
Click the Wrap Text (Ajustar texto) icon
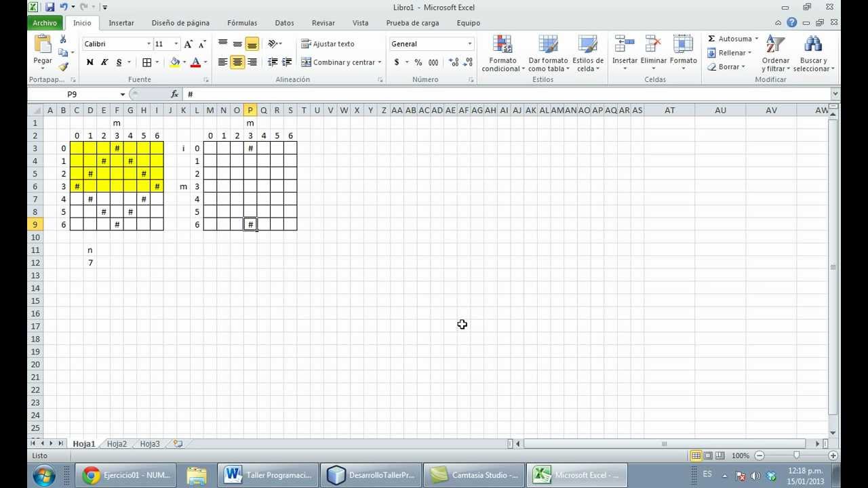[x=306, y=44]
